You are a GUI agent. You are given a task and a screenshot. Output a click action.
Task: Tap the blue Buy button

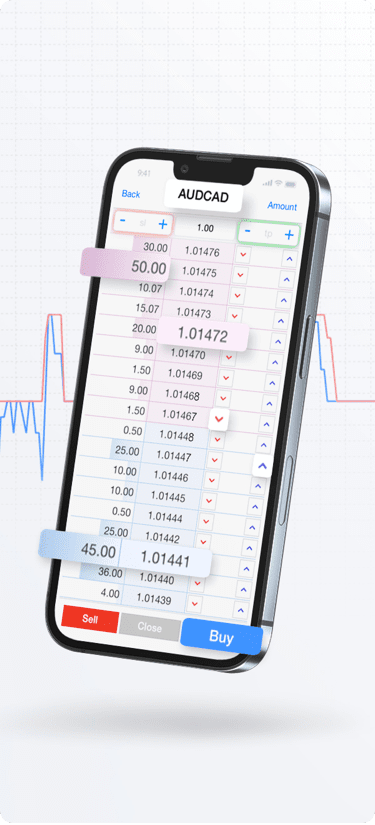[x=221, y=637]
